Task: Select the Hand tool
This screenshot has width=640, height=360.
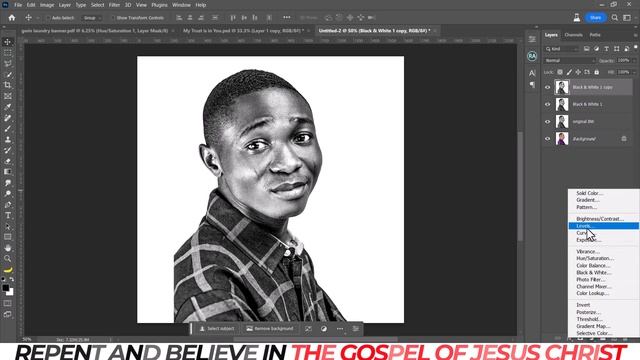Action: pos(7,248)
